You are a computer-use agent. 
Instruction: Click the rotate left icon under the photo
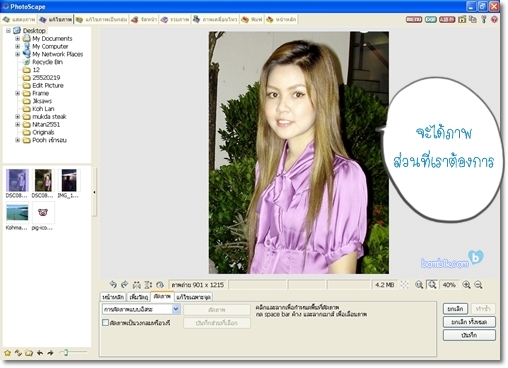click(113, 285)
